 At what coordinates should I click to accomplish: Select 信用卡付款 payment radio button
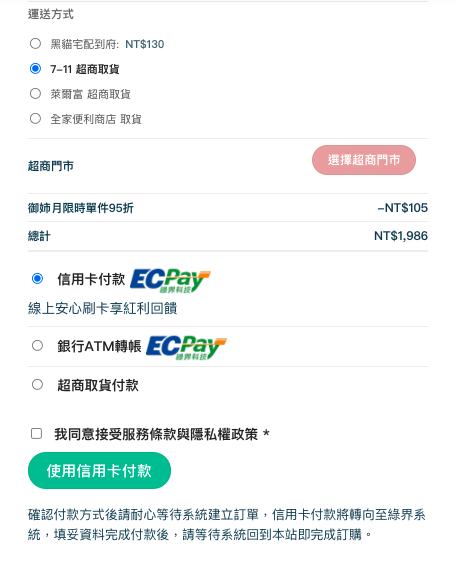[x=37, y=279]
